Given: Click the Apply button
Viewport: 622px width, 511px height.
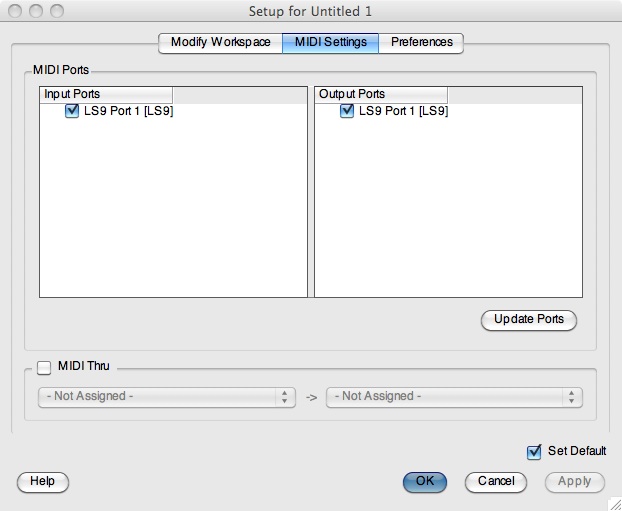Looking at the screenshot, I should coord(574,481).
